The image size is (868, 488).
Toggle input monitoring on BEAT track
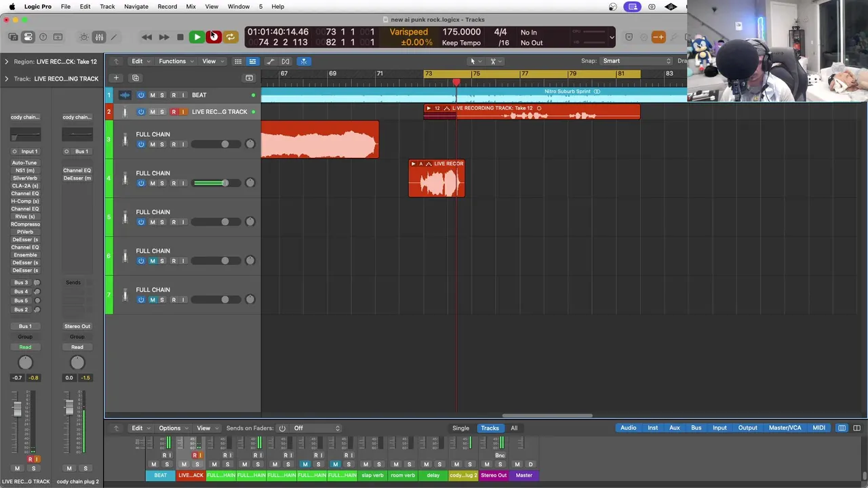click(183, 95)
